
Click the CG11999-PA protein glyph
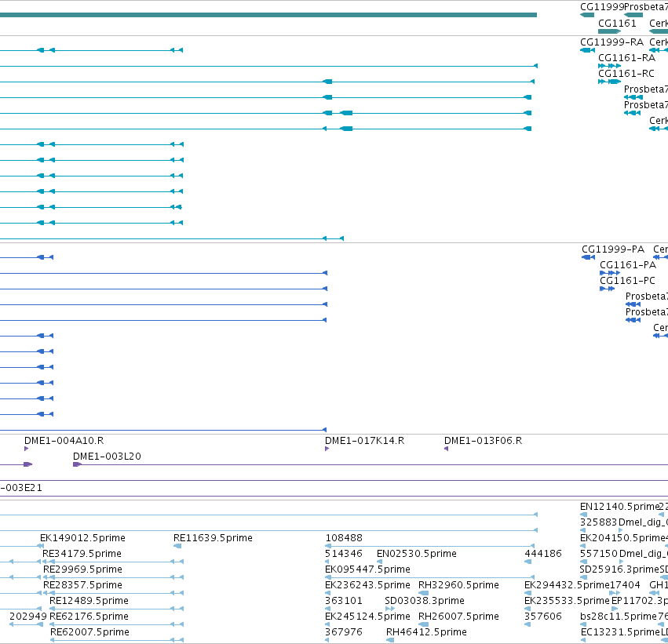589,257
